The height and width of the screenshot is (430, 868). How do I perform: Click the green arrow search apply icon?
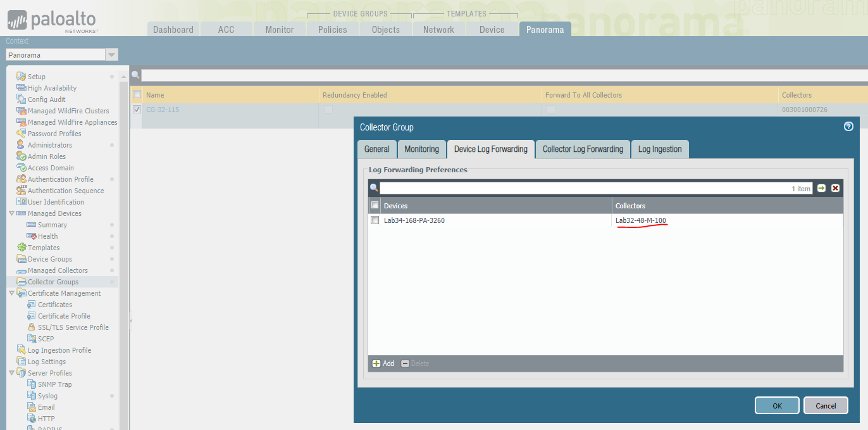(x=821, y=188)
